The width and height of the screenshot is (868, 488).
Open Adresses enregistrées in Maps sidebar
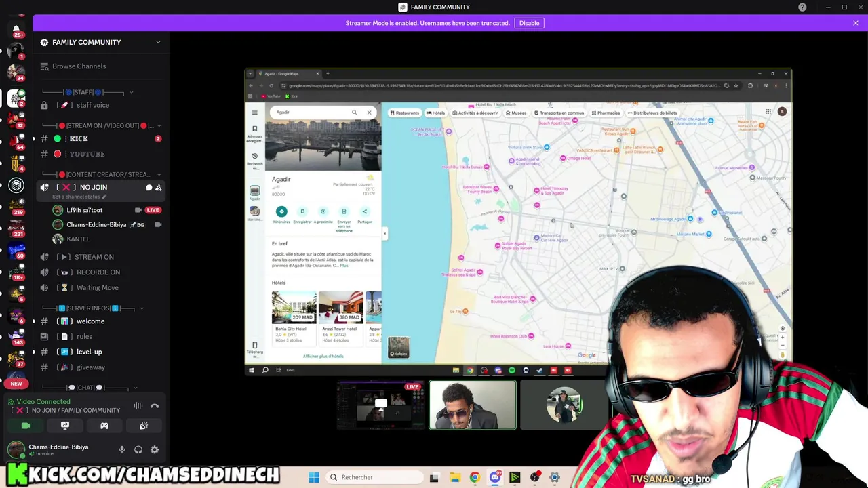click(255, 133)
